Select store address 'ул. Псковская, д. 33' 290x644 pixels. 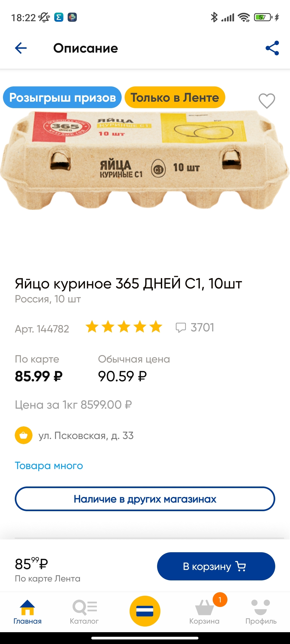[86, 436]
